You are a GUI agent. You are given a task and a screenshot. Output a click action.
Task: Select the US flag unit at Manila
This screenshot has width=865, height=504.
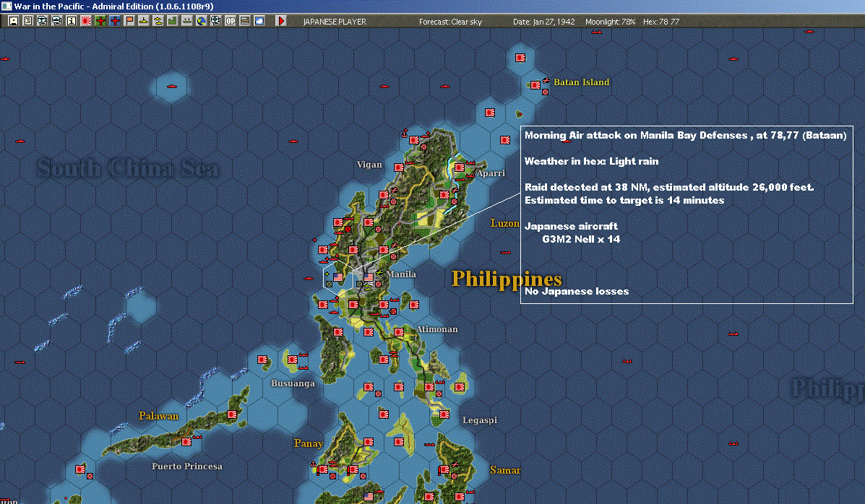(x=369, y=277)
